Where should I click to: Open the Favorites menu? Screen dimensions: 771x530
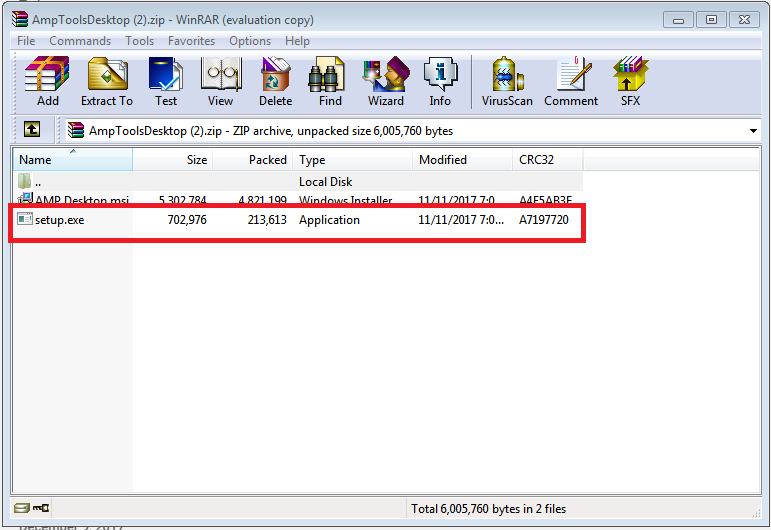[191, 41]
